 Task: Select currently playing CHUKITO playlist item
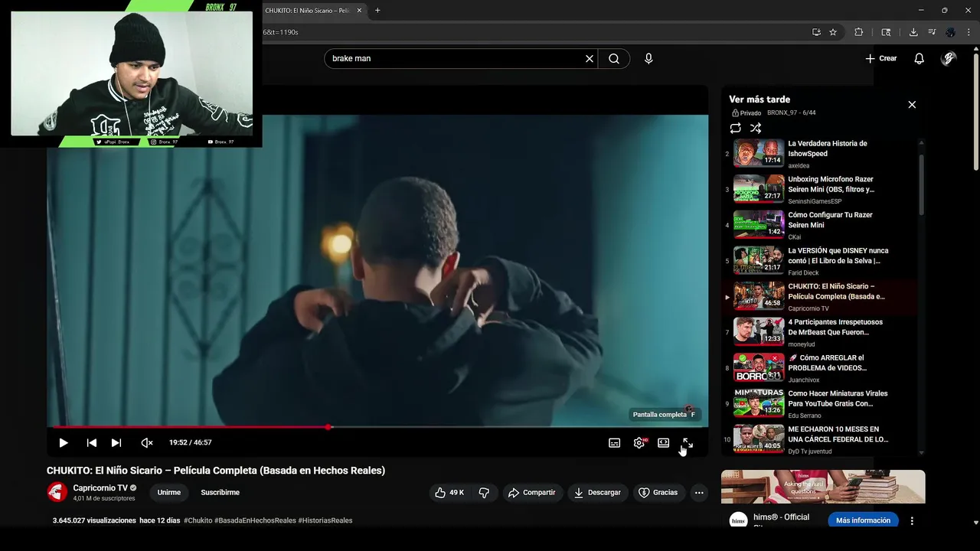819,296
